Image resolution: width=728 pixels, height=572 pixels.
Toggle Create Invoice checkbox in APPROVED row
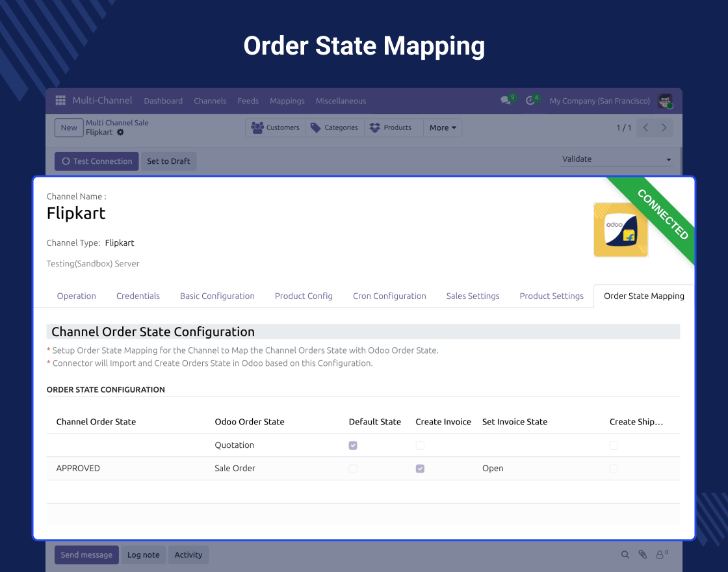(x=420, y=469)
